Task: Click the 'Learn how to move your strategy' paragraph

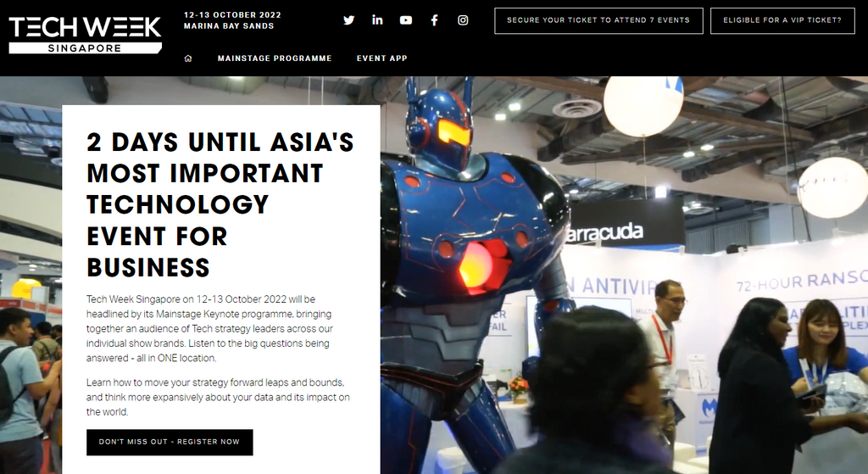Action: point(218,397)
